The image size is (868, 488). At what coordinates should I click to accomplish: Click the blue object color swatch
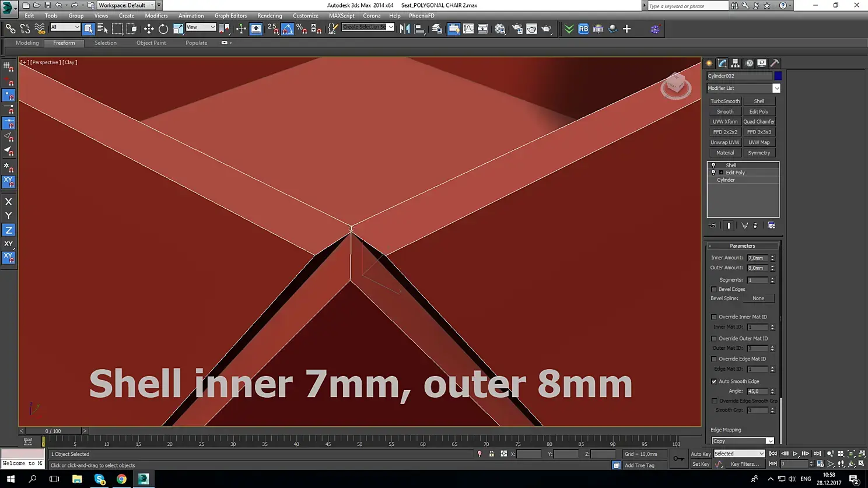tap(778, 76)
